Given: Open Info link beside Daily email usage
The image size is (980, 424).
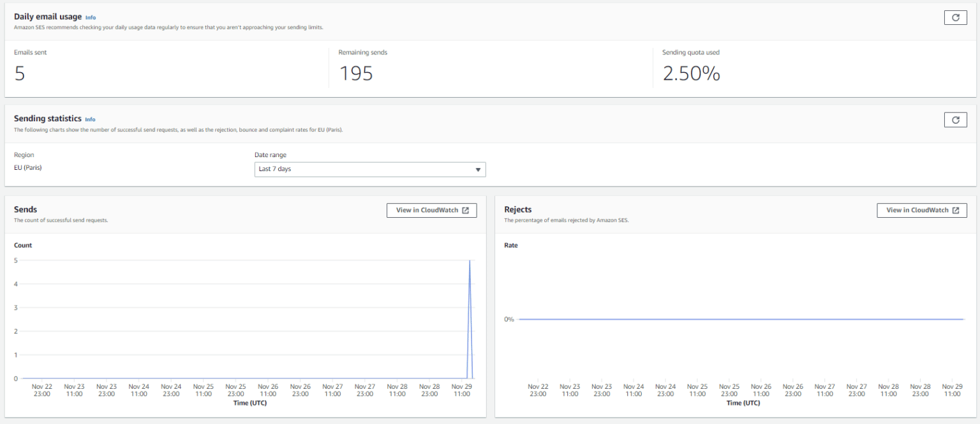Looking at the screenshot, I should 91,18.
